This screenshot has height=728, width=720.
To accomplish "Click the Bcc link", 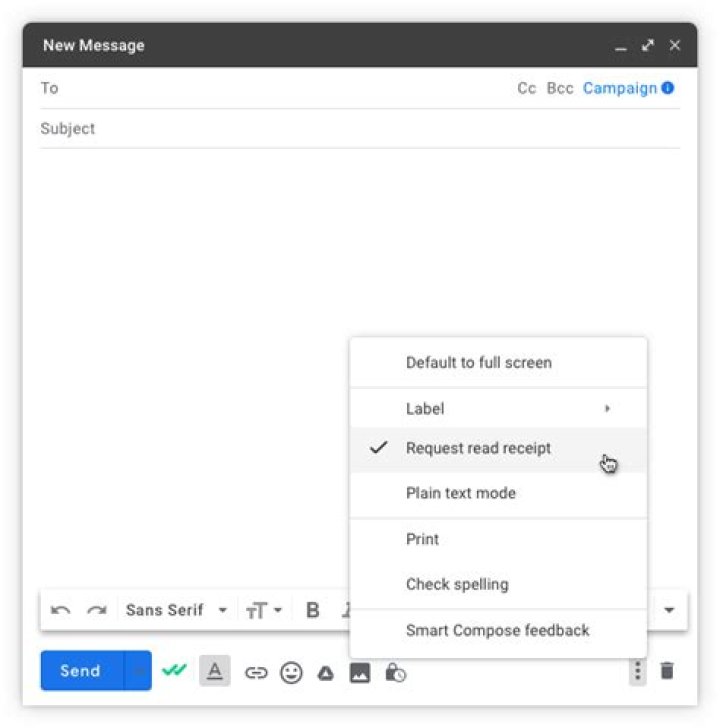I will [560, 88].
